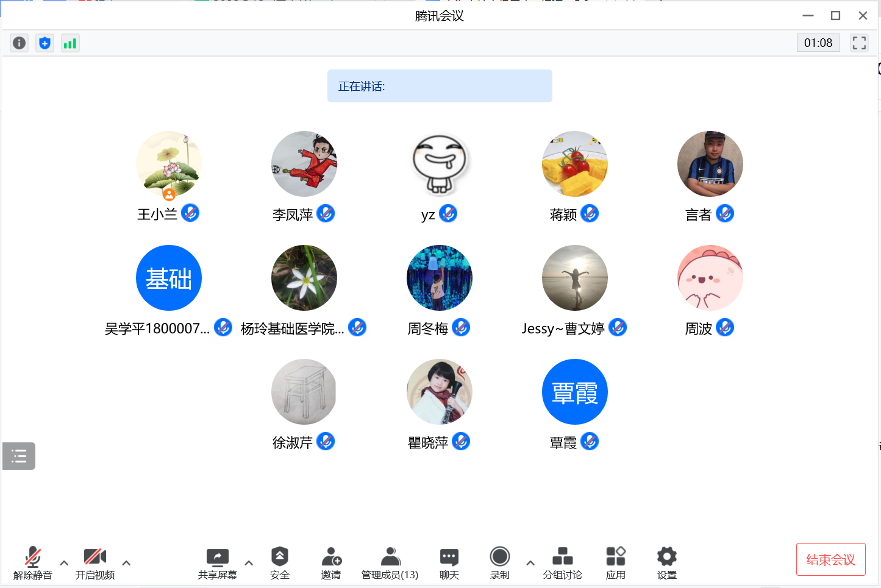
Task: Enter full screen using the corner brackets icon
Action: (859, 43)
